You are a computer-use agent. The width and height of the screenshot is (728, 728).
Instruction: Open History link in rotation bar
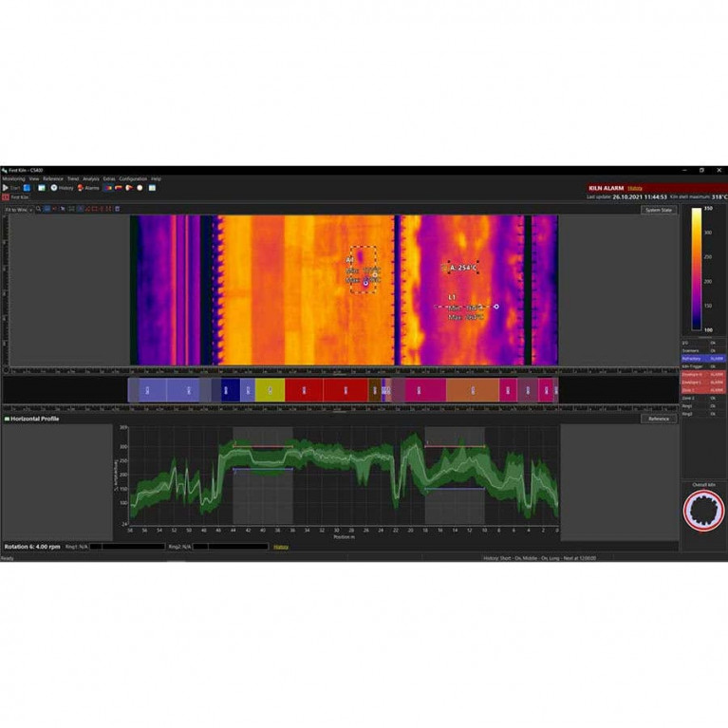click(x=281, y=547)
